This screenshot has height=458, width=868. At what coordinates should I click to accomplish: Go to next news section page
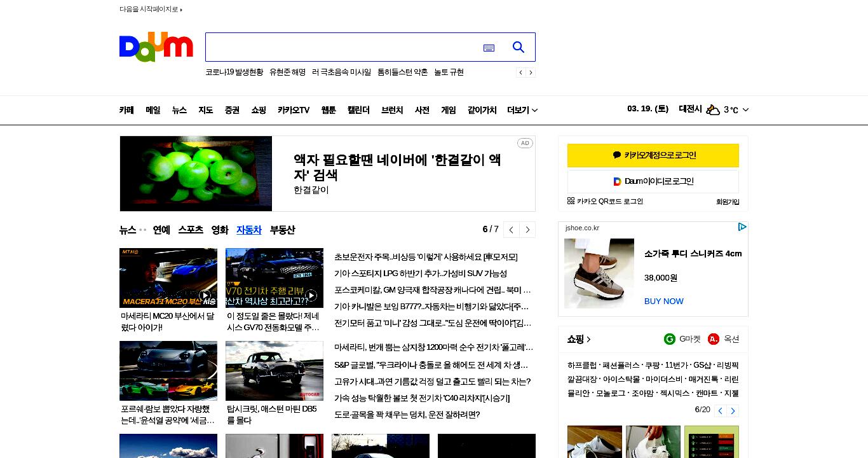(527, 230)
